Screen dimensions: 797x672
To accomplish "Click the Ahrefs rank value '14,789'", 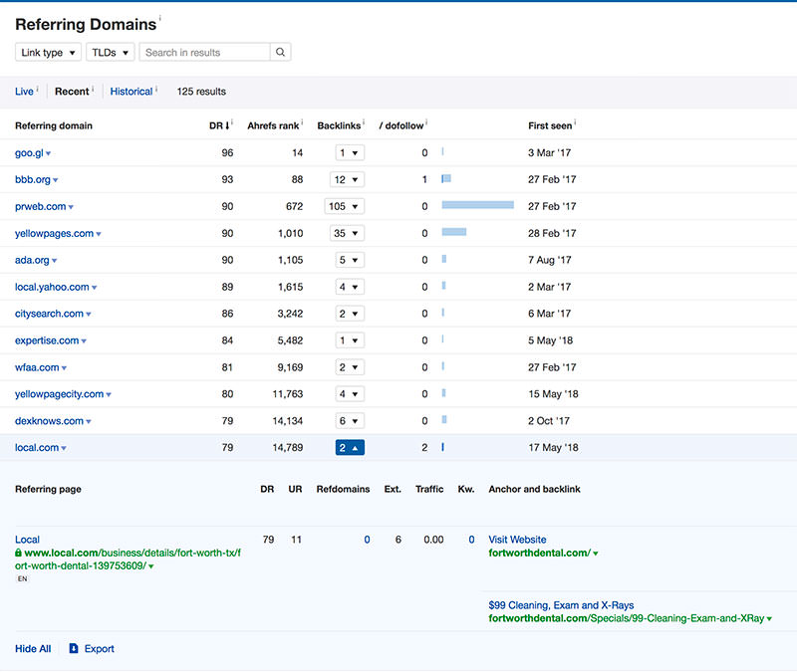I will tap(288, 447).
